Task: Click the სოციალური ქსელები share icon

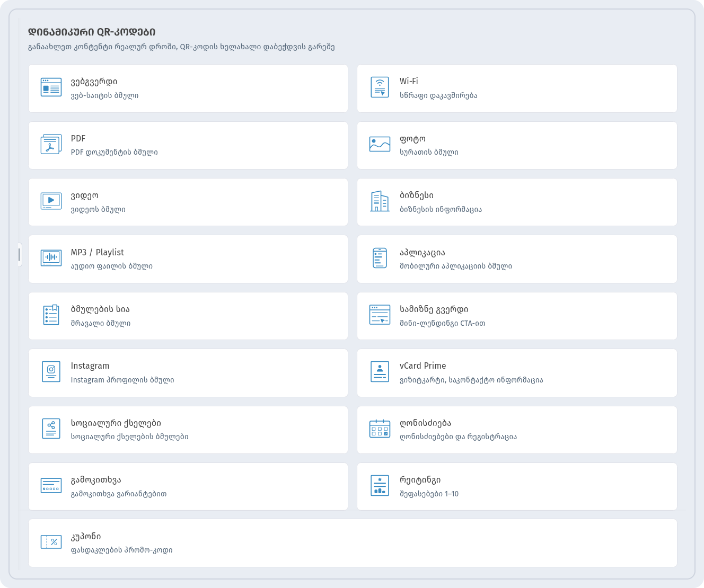Action: [x=51, y=429]
